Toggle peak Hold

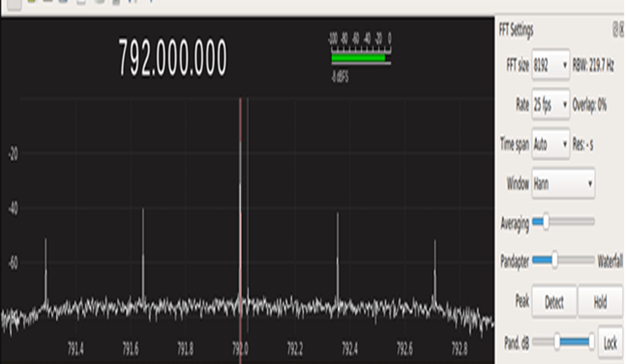tap(600, 302)
